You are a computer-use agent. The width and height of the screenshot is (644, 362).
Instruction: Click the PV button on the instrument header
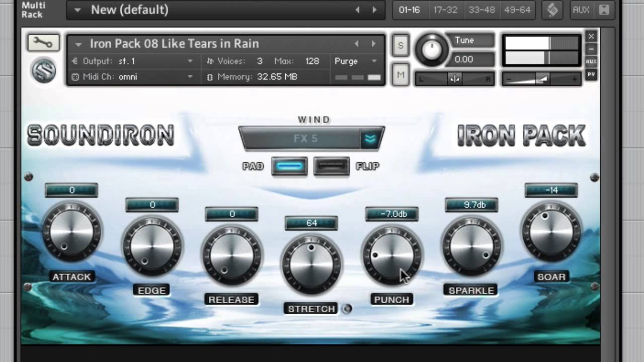pyautogui.click(x=591, y=74)
